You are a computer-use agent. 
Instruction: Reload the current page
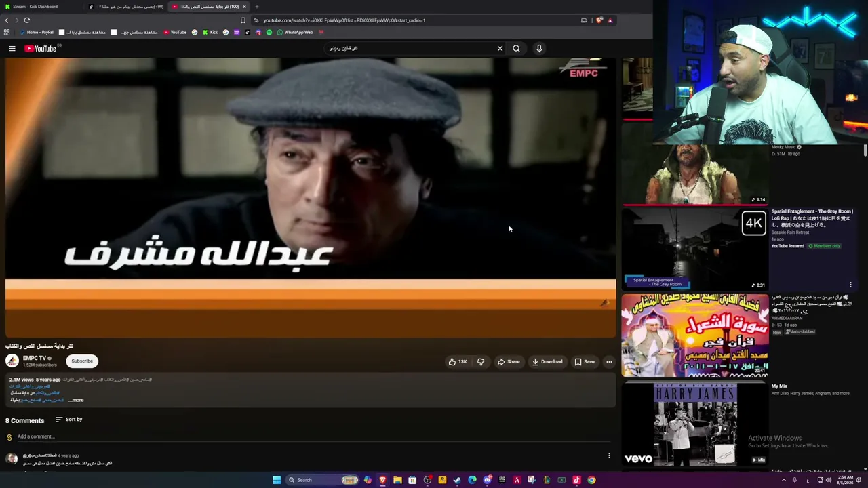(27, 20)
